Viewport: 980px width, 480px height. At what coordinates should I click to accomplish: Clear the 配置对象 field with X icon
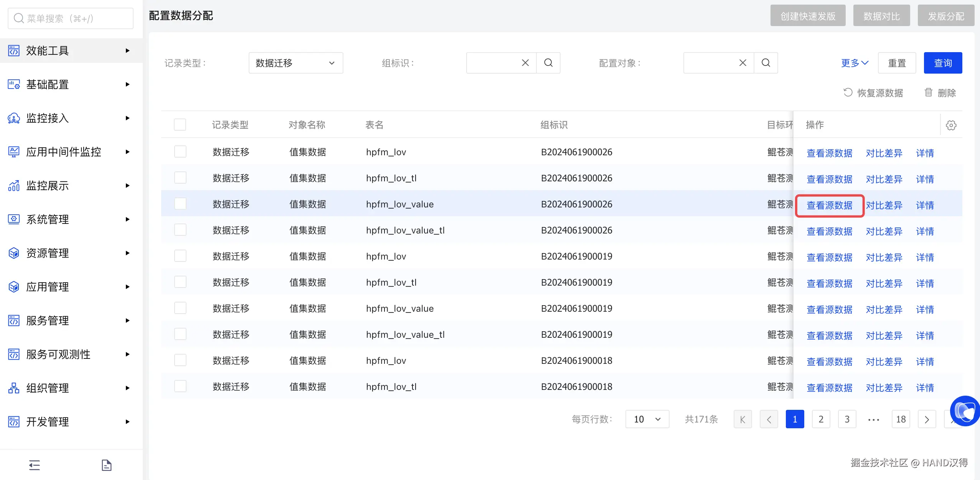[x=743, y=63]
